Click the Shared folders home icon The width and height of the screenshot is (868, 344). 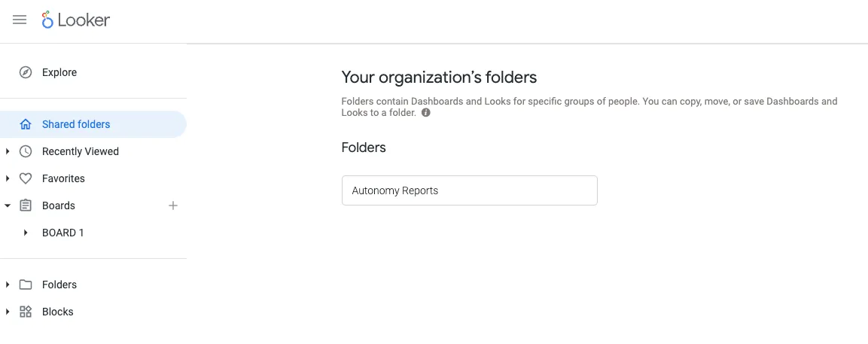point(26,125)
